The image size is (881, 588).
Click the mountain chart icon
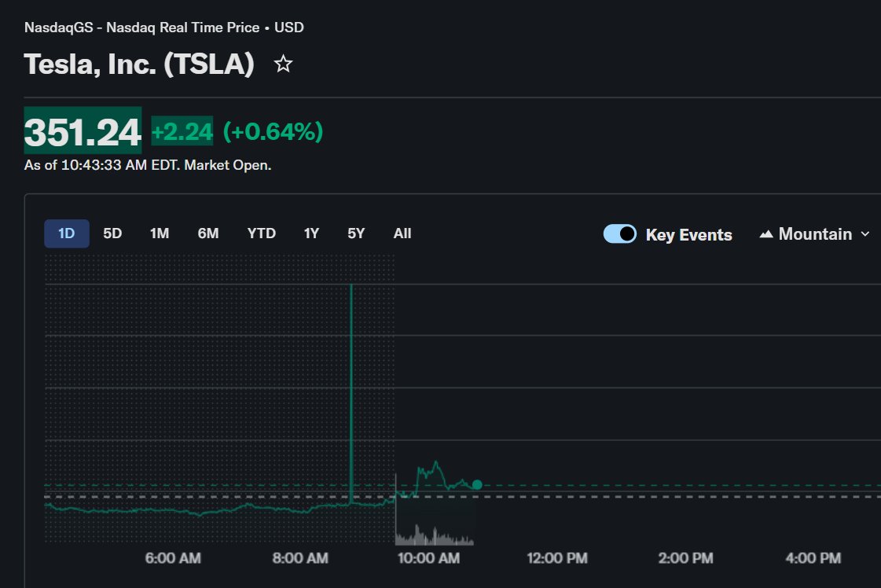click(x=765, y=233)
